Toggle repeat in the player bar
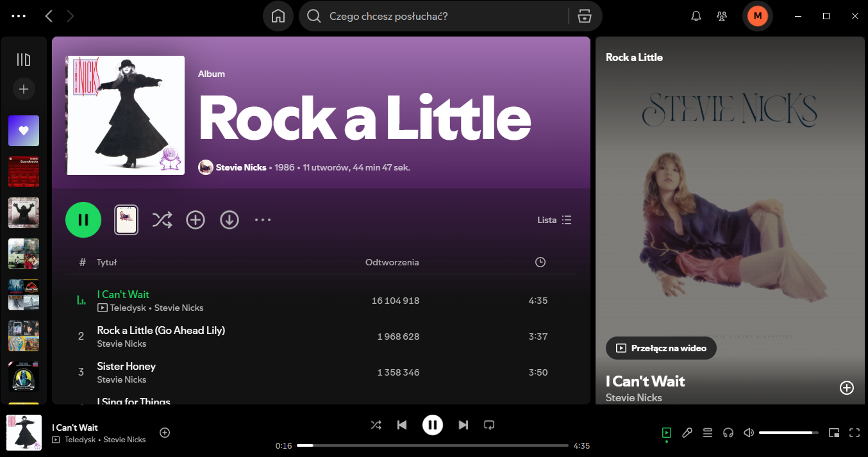The height and width of the screenshot is (457, 868). point(489,425)
